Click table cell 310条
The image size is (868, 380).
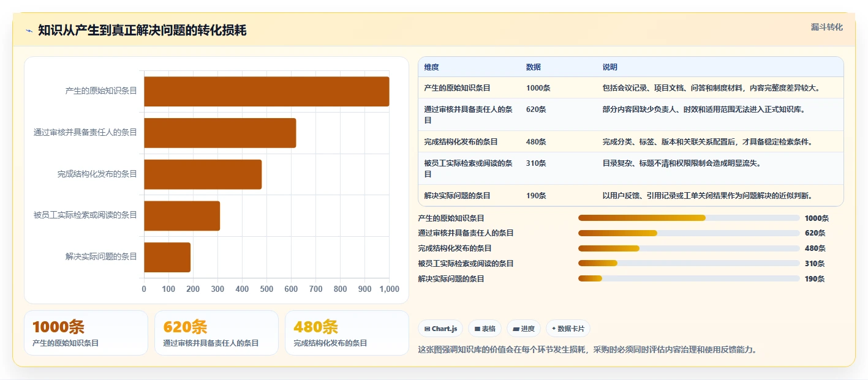pos(536,163)
